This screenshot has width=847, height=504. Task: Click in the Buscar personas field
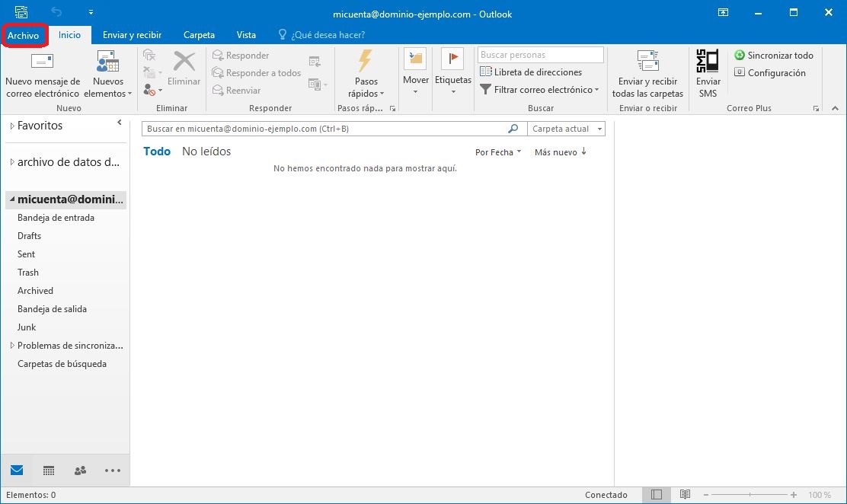point(540,55)
